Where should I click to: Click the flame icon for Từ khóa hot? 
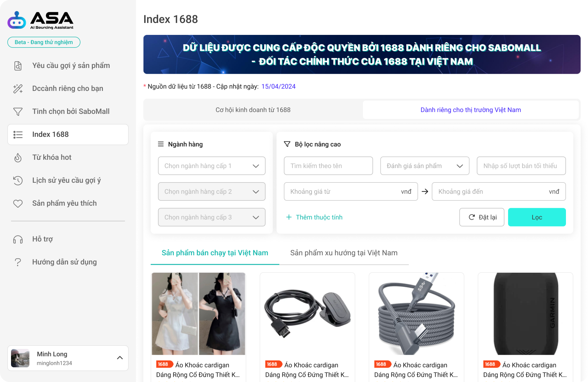pyautogui.click(x=18, y=158)
